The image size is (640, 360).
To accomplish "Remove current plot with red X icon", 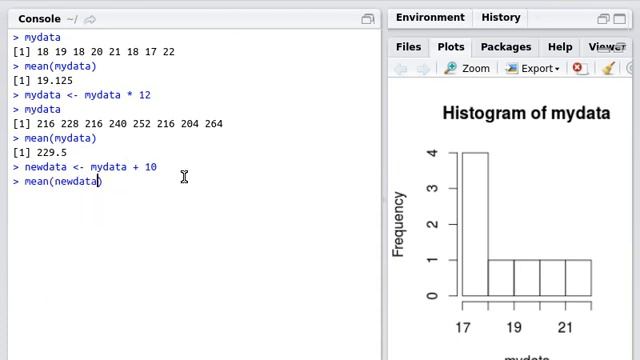I will [x=580, y=68].
